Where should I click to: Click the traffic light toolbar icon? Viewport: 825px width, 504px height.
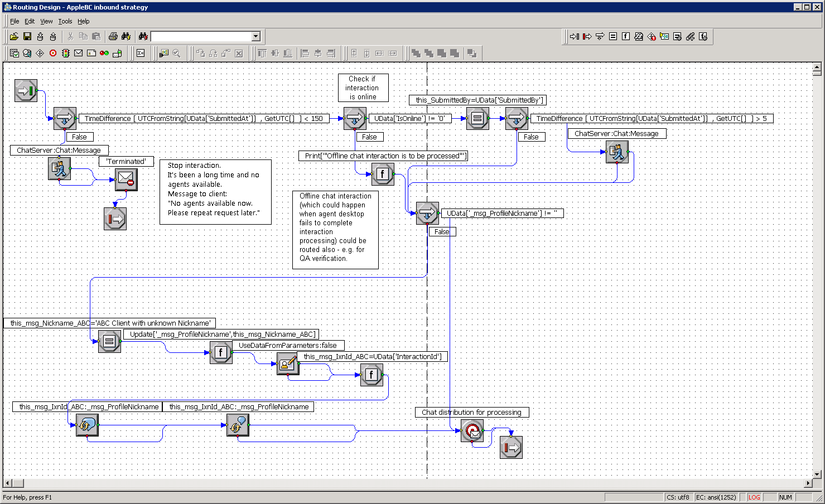point(66,54)
